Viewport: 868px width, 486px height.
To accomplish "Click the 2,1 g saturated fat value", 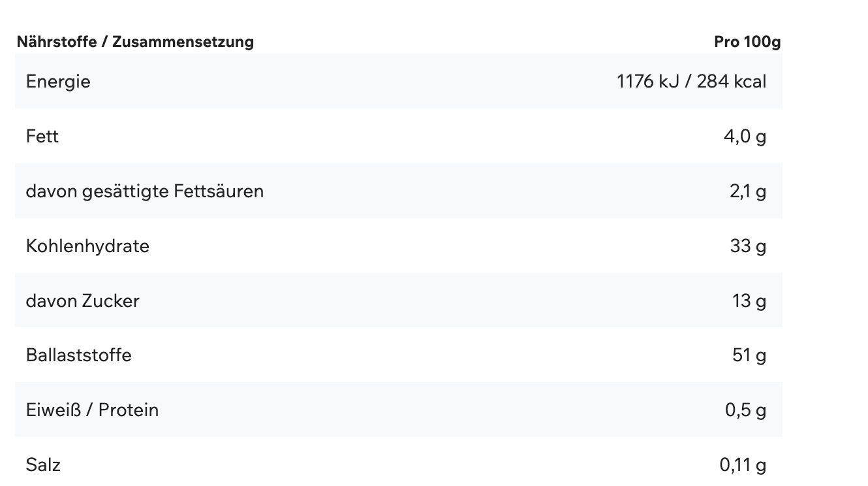I will pos(748,191).
